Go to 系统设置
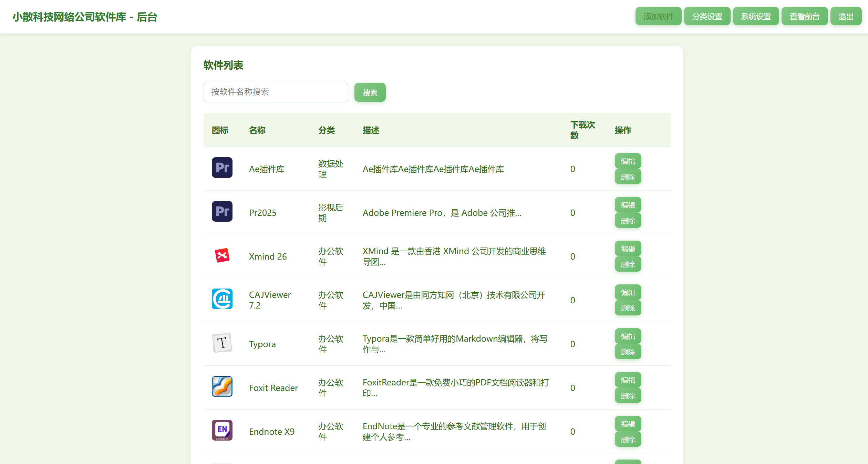868x464 pixels. click(756, 16)
